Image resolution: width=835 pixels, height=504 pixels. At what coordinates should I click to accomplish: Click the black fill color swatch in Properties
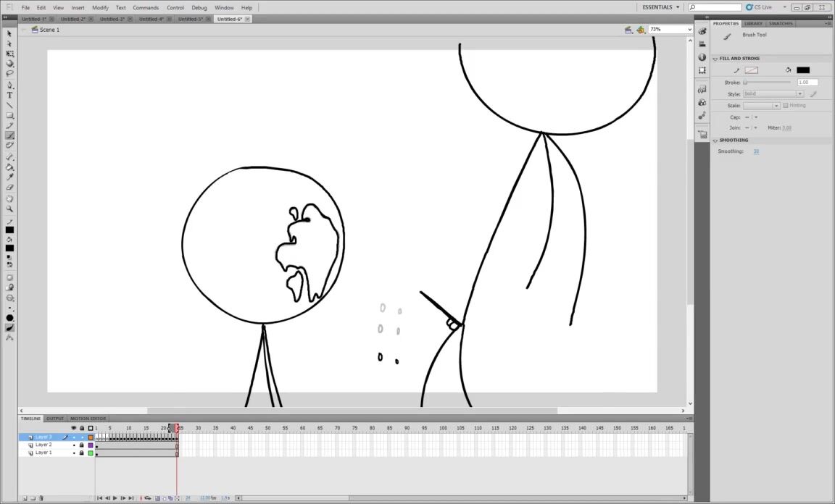click(802, 70)
